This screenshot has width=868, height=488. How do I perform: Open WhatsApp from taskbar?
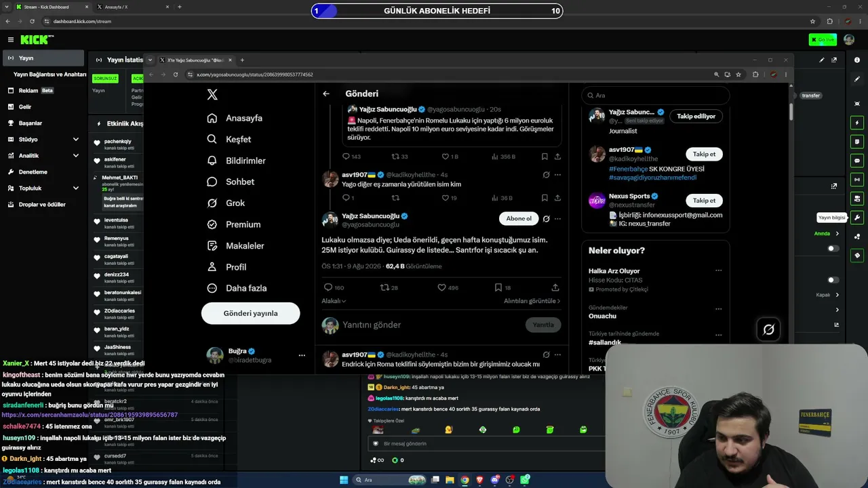click(525, 480)
